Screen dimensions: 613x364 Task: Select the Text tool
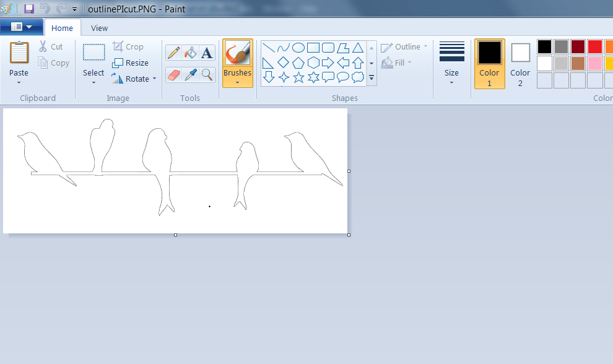tap(207, 53)
